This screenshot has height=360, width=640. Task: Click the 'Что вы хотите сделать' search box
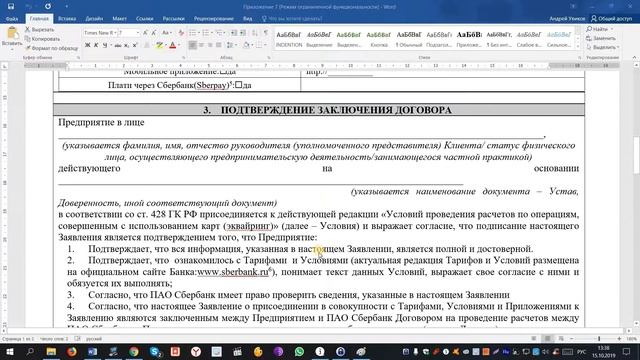tap(292, 19)
